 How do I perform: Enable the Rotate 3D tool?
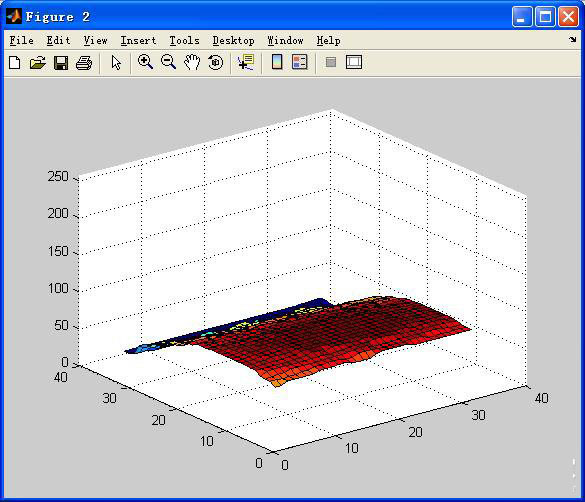click(x=216, y=62)
